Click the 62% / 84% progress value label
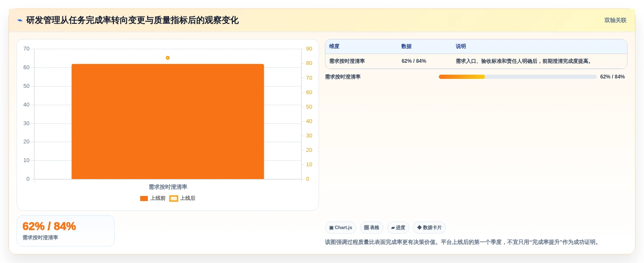 (x=613, y=77)
